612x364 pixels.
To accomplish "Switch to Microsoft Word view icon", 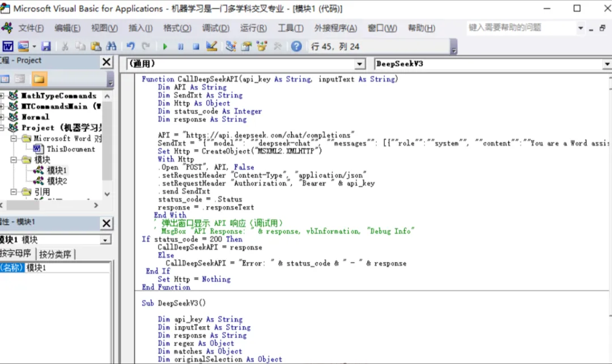I will 8,46.
